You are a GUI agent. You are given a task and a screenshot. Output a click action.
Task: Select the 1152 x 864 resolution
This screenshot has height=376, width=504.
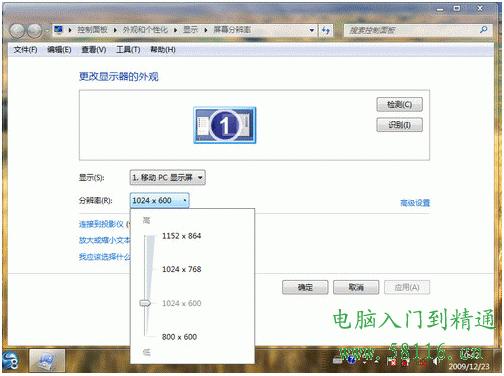click(x=181, y=236)
